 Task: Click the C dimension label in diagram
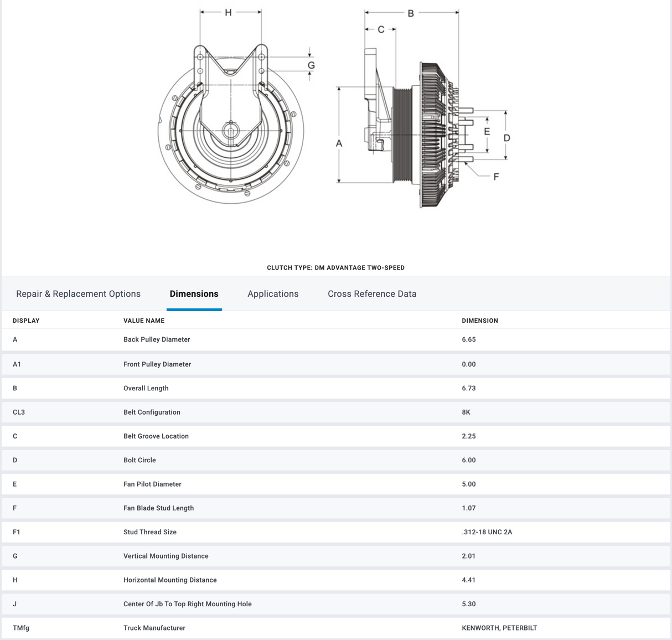381,30
